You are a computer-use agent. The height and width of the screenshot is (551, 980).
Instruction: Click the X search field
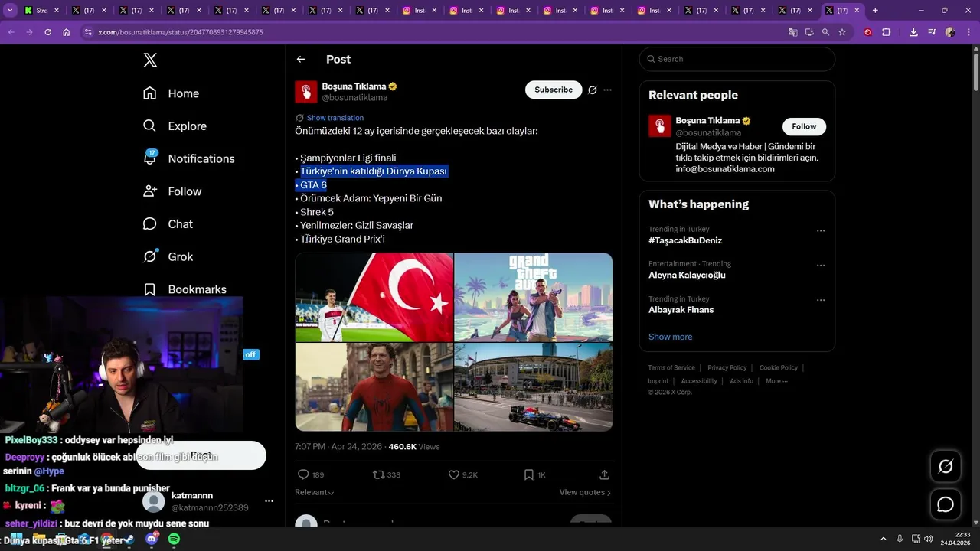737,59
